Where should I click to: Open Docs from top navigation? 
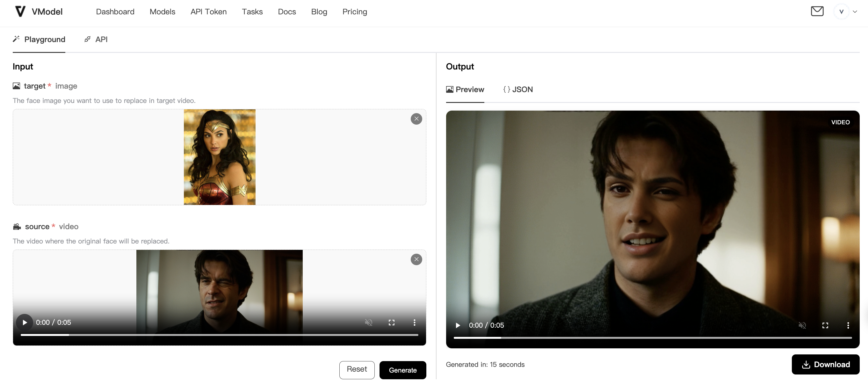coord(287,12)
